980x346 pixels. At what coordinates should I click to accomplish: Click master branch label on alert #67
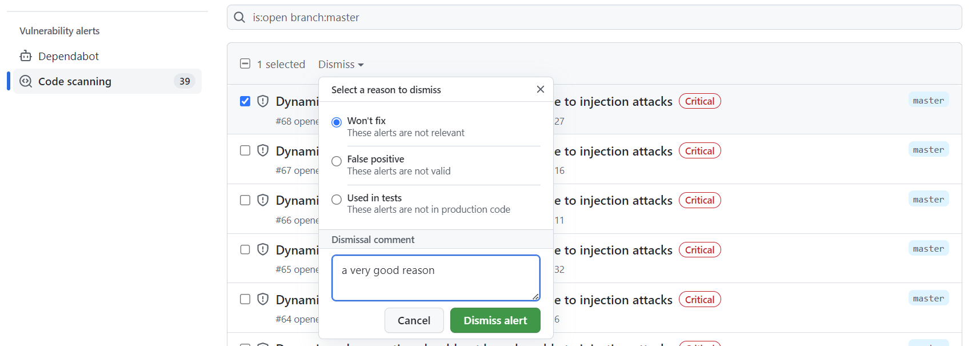pos(929,149)
